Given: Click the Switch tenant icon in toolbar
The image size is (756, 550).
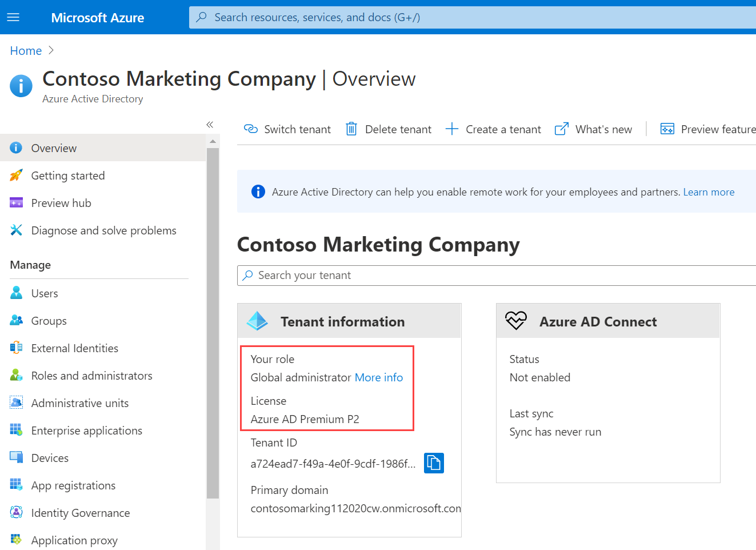Looking at the screenshot, I should click(251, 129).
